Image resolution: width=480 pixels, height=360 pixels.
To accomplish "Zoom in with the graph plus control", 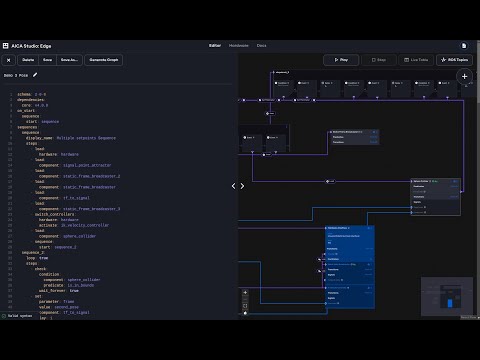I will pyautogui.click(x=245, y=293).
